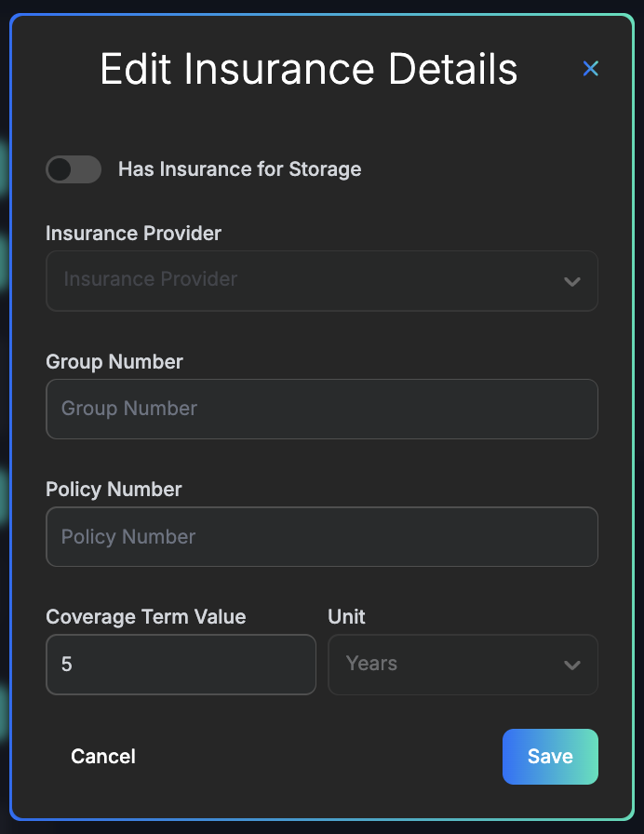Expand the Unit dropdown showing Years
The width and height of the screenshot is (644, 834).
point(463,665)
